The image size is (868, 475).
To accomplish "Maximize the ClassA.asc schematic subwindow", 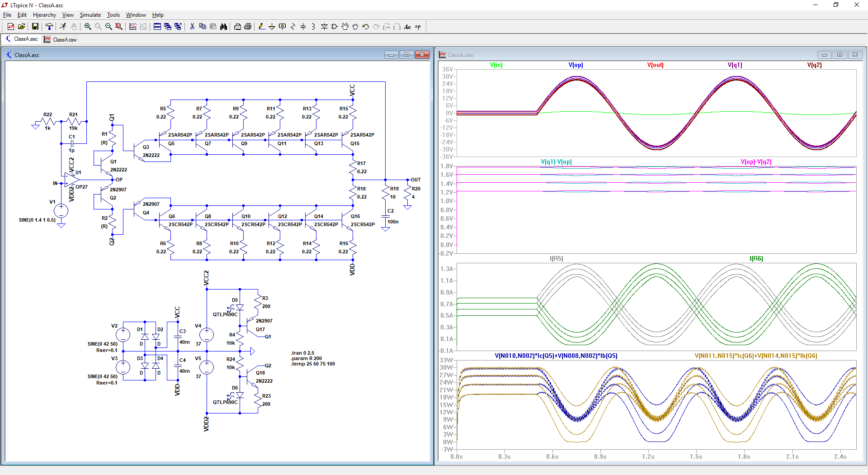I will pyautogui.click(x=406, y=55).
